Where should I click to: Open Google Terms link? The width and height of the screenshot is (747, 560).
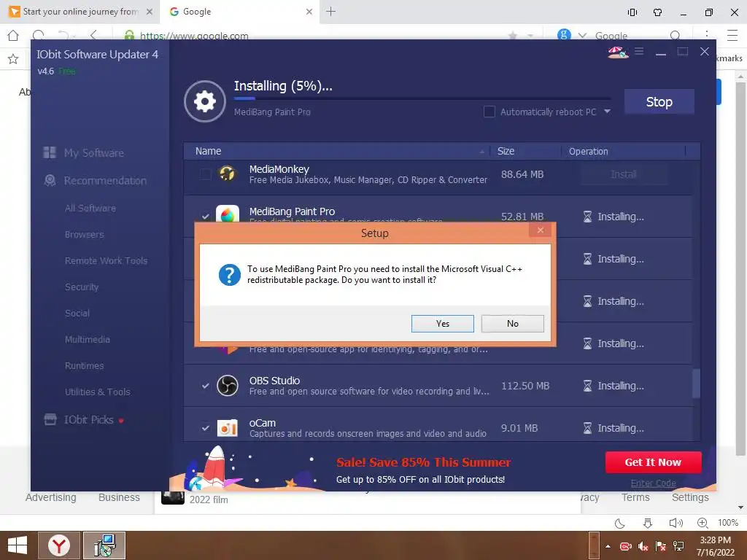point(635,497)
